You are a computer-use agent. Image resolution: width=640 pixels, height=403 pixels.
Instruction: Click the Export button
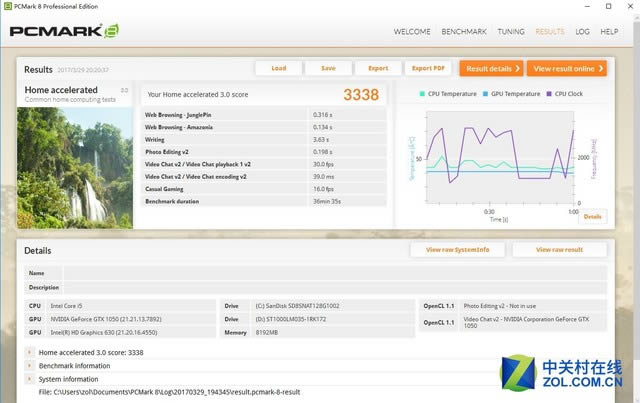pyautogui.click(x=378, y=68)
